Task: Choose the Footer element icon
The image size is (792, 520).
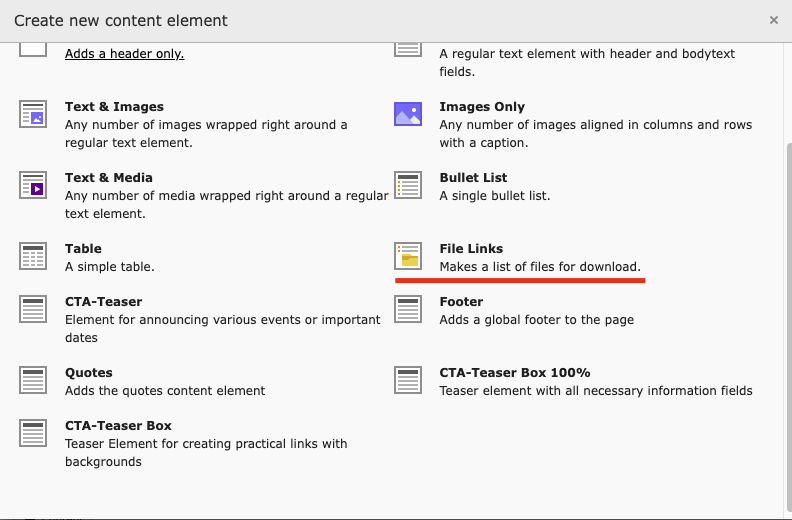Action: click(408, 309)
